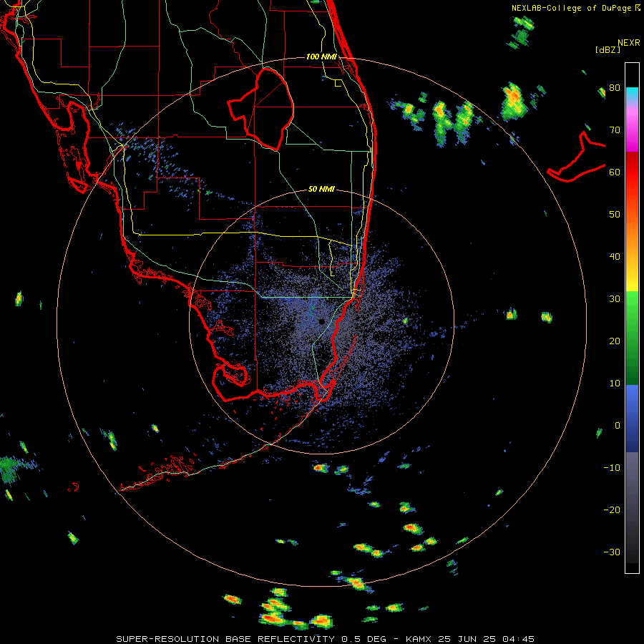
Task: Click the 50 value on the dBZ scale
Action: tap(615, 215)
